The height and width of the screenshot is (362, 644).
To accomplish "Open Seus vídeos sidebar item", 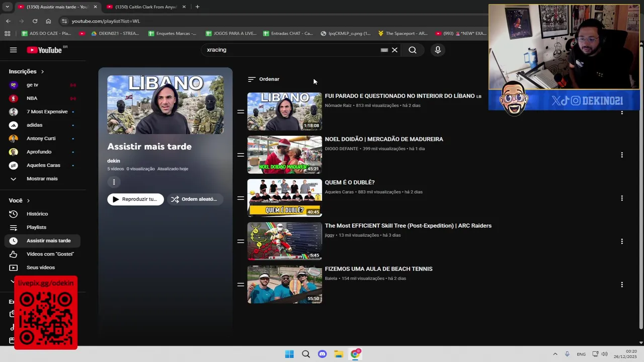I will pyautogui.click(x=42, y=267).
